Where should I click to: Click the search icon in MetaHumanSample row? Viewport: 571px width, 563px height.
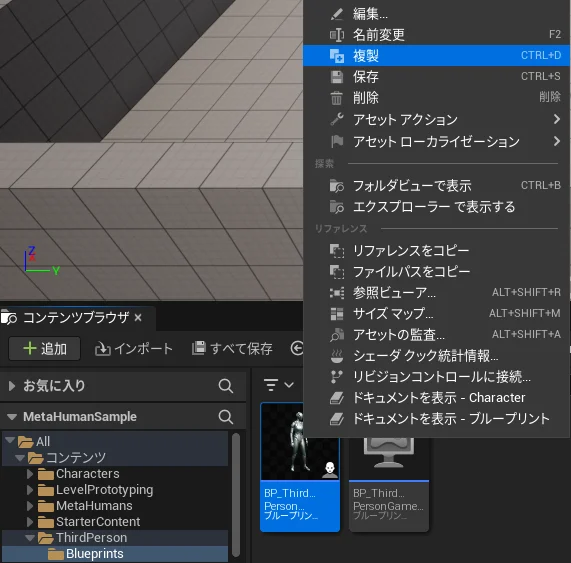coord(226,417)
